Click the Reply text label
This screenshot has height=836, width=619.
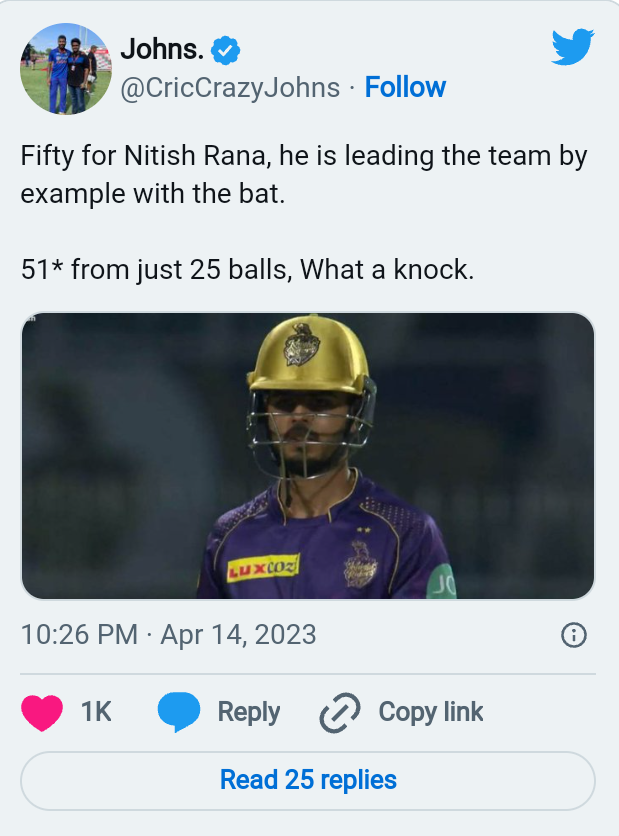pyautogui.click(x=249, y=712)
